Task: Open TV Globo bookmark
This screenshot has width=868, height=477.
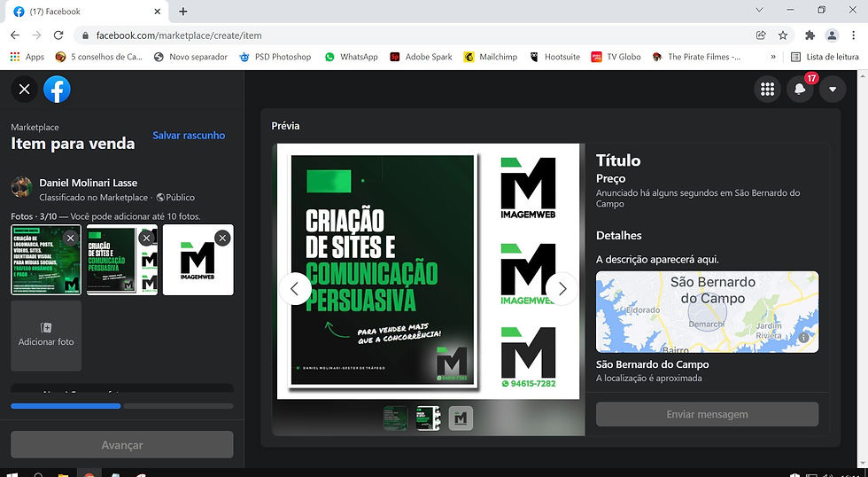Action: (x=616, y=57)
